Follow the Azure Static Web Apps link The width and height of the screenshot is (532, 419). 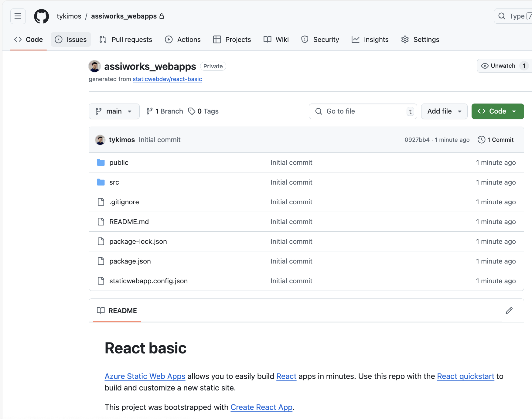(x=145, y=376)
